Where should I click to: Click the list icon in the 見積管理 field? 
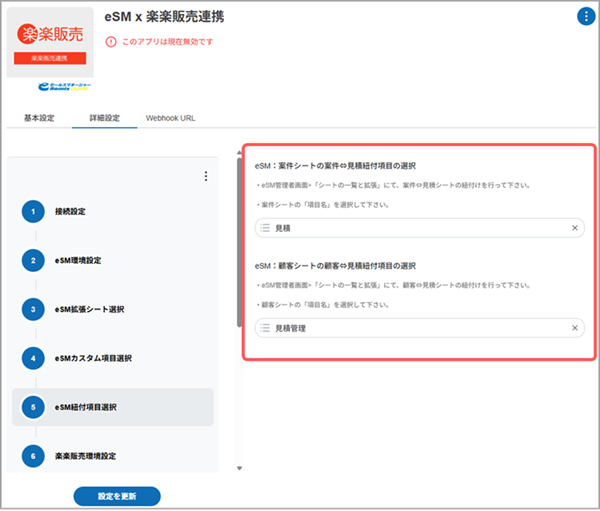(x=265, y=328)
